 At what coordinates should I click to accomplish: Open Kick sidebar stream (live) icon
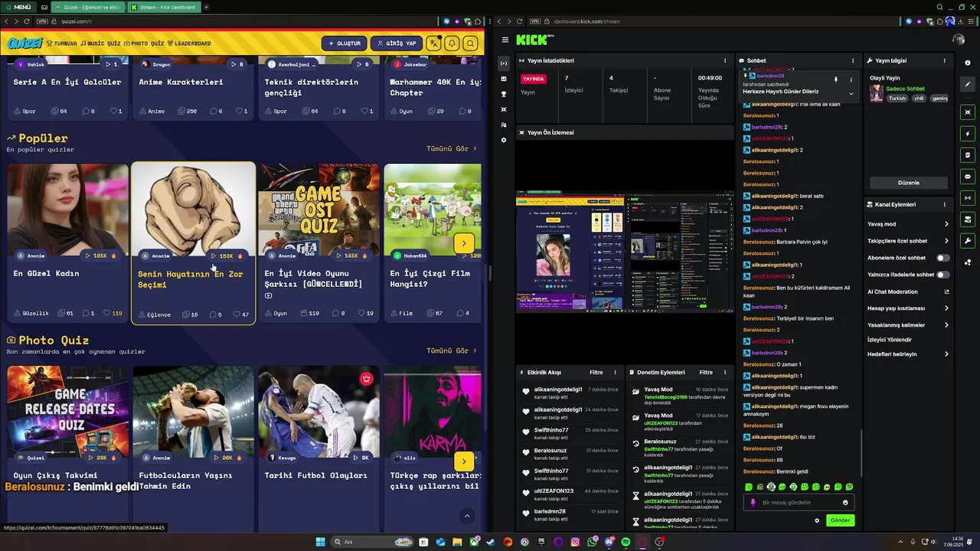(x=504, y=63)
